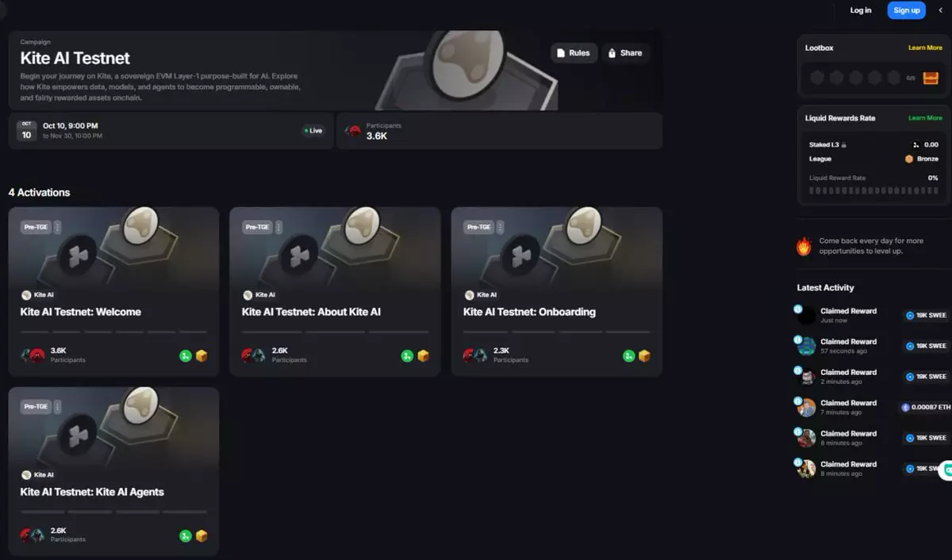Open three-dot menu on Onboarding card

click(500, 227)
